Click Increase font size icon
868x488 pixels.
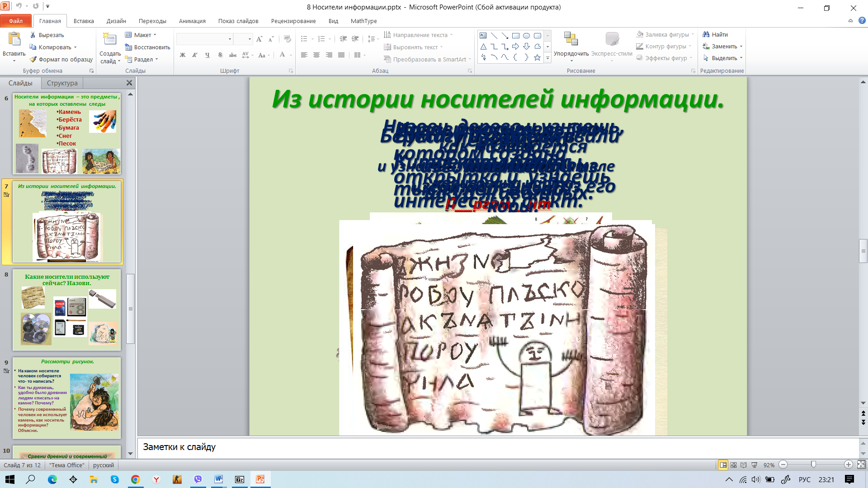tap(259, 39)
